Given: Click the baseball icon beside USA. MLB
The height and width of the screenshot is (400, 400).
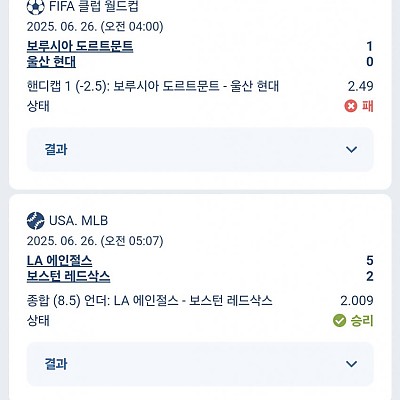Looking at the screenshot, I should [35, 221].
